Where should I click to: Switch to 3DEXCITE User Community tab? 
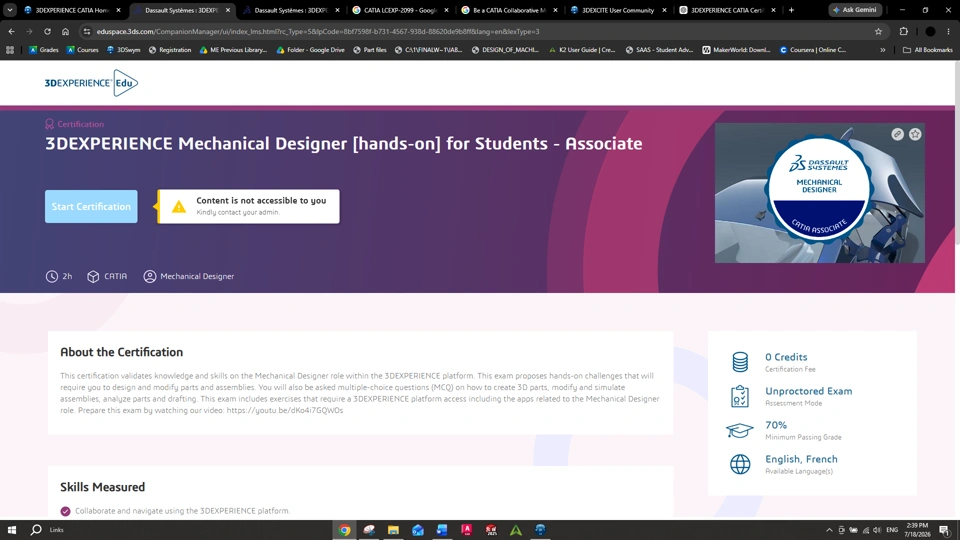click(x=618, y=10)
